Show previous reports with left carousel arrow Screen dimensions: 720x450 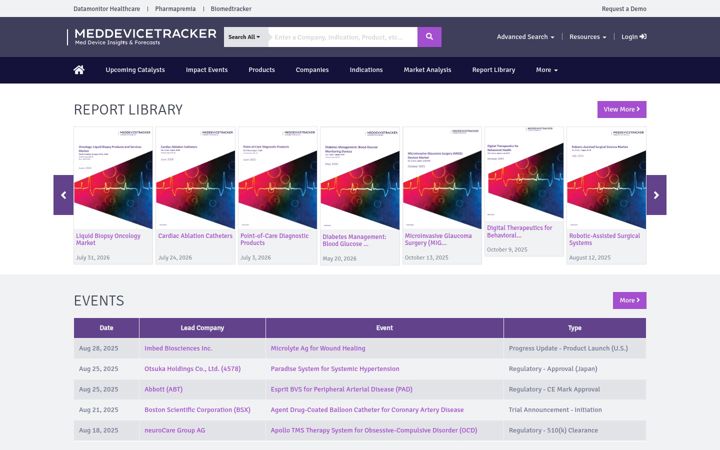[x=63, y=195]
